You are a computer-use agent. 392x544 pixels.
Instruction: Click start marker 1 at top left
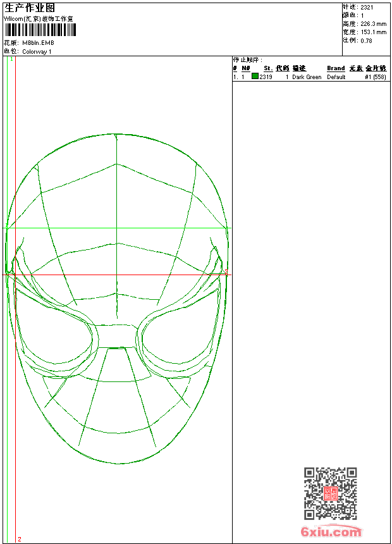tap(11, 59)
